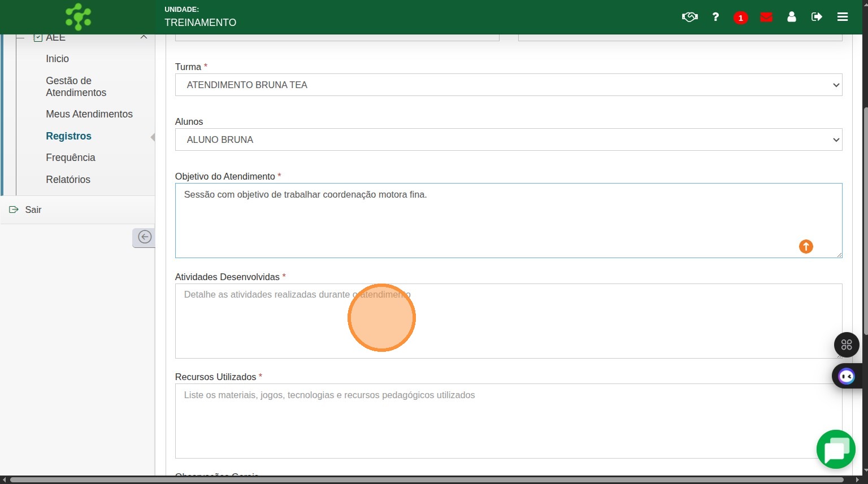The width and height of the screenshot is (868, 484).
Task: Click the Alunos field label
Action: [x=189, y=121]
